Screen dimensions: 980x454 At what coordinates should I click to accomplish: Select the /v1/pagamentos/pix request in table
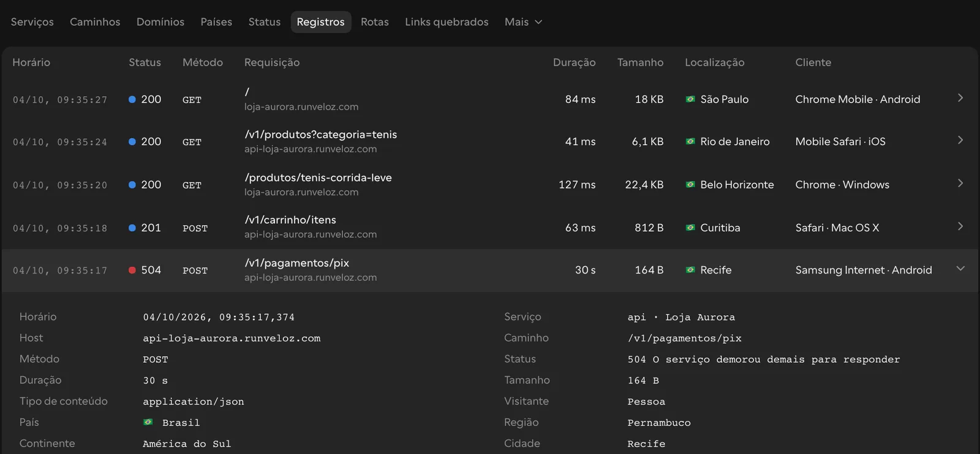tap(296, 263)
